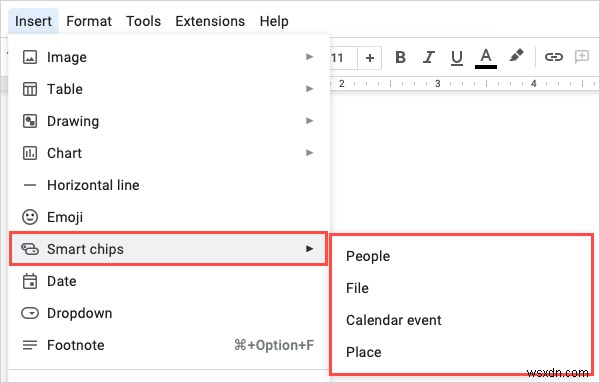Click the Footnote lines icon
The height and width of the screenshot is (383, 600).
click(30, 345)
